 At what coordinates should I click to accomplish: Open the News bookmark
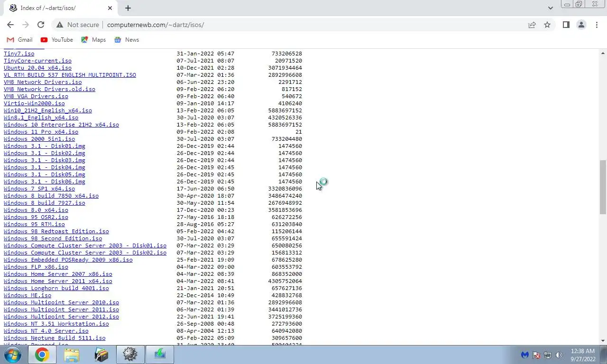127,40
